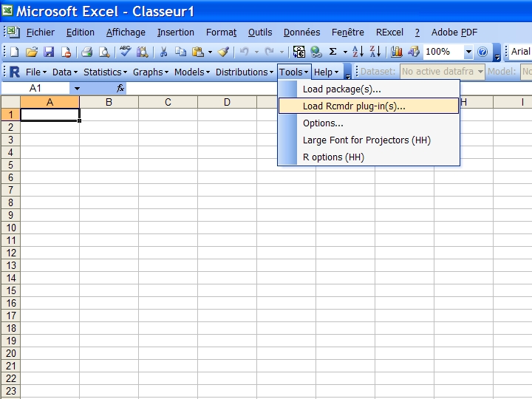Click the Redo arrow icon
The height and width of the screenshot is (399, 532).
[270, 52]
